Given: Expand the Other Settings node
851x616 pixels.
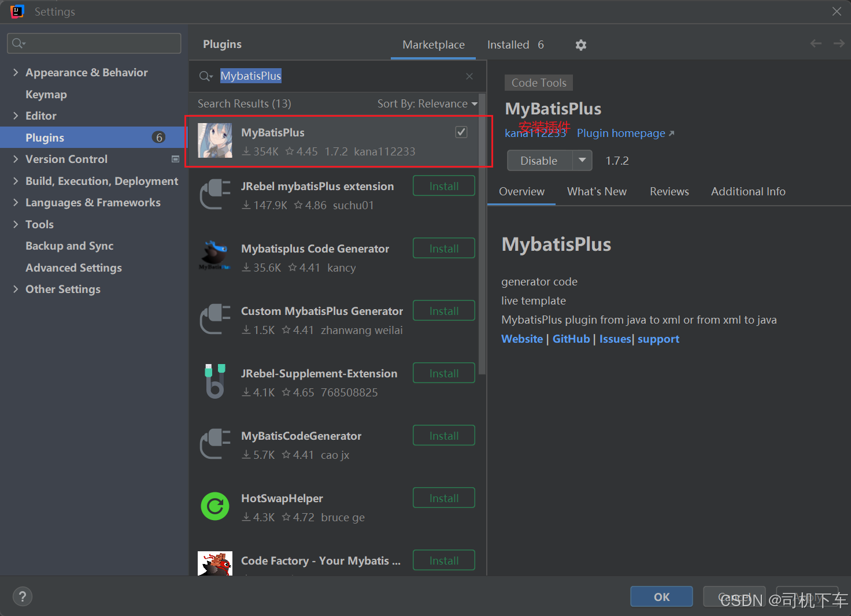Looking at the screenshot, I should tap(16, 289).
